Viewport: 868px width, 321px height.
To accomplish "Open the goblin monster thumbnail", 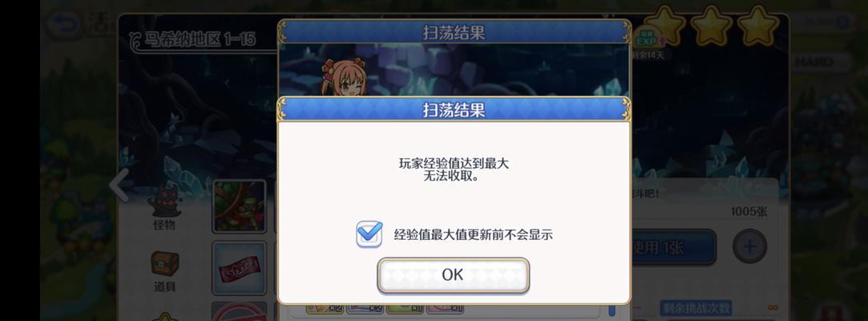I will coord(239,206).
